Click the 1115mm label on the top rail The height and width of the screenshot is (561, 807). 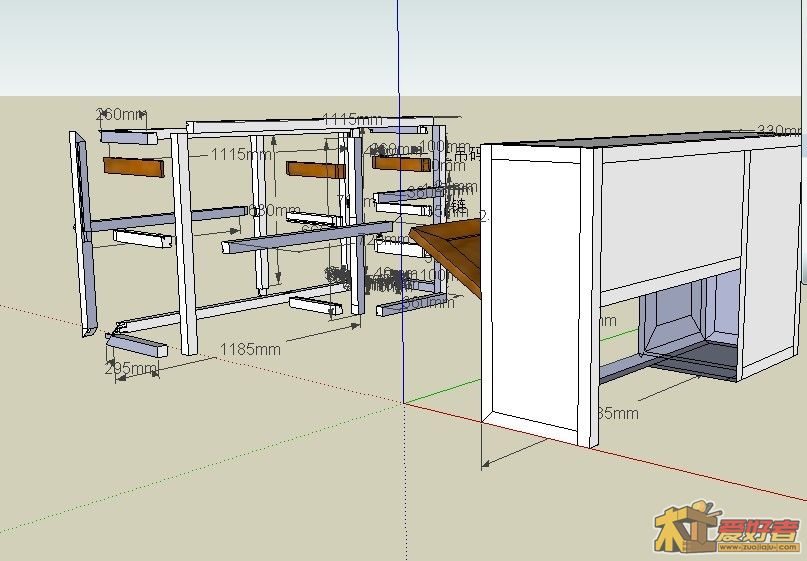coord(352,120)
